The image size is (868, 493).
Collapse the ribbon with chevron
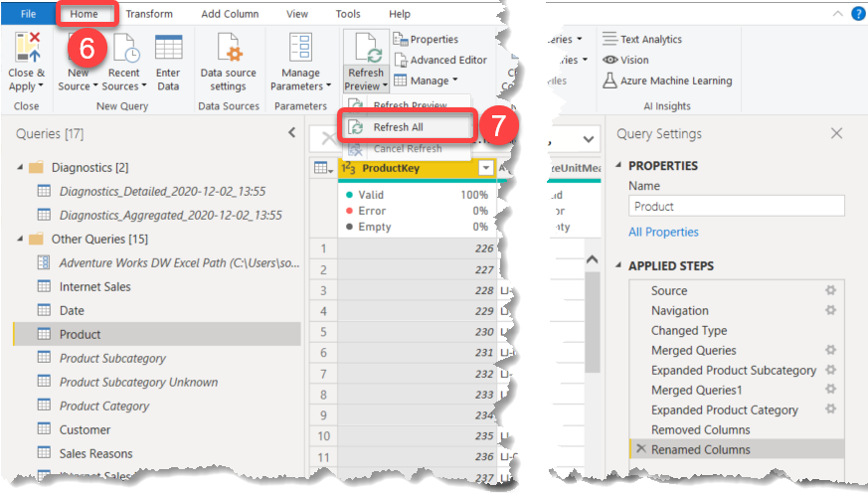837,14
